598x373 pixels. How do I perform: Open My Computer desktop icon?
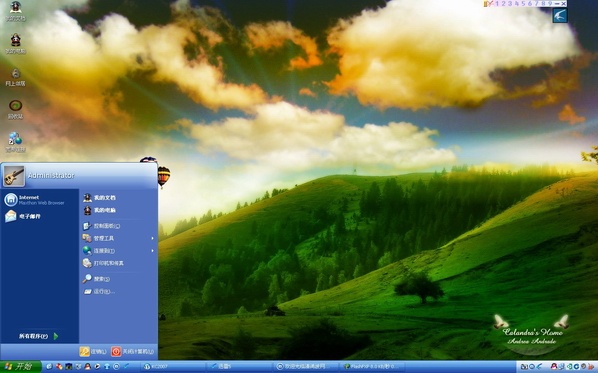[16, 43]
